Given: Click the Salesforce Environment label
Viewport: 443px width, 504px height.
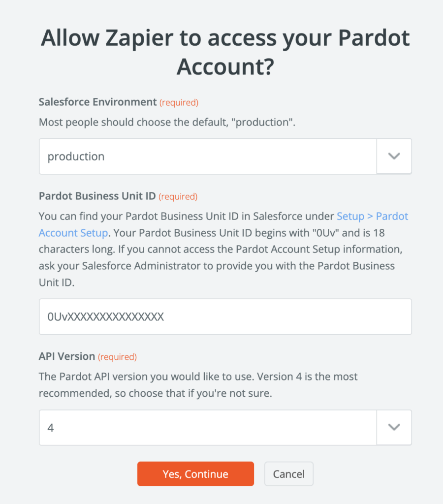Looking at the screenshot, I should (x=96, y=102).
